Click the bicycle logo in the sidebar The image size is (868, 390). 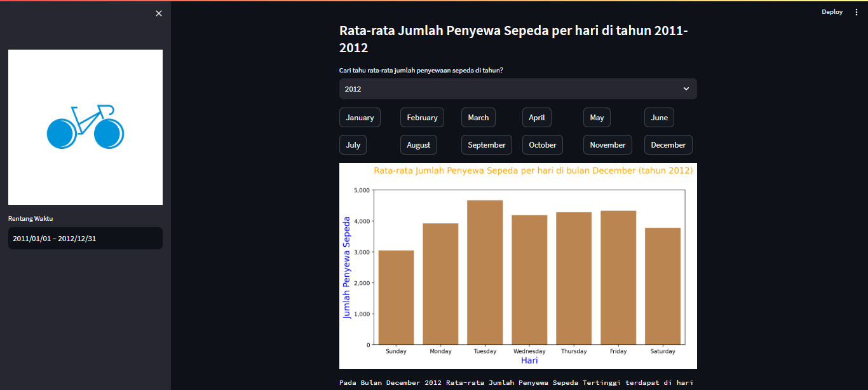coord(85,127)
